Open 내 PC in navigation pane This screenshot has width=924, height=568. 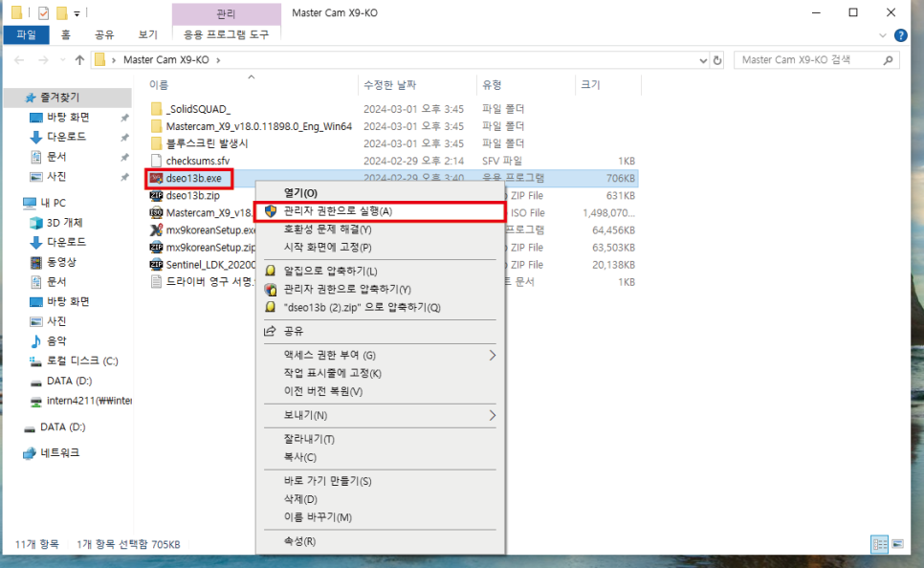click(x=53, y=203)
